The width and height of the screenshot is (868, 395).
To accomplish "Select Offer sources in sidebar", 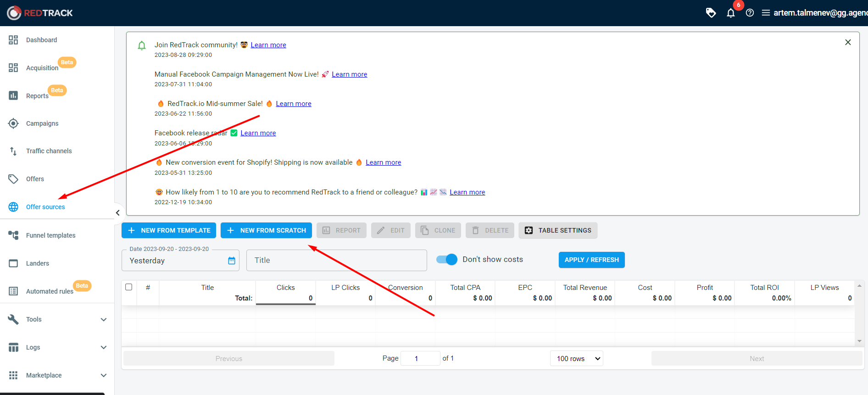I will [x=45, y=207].
